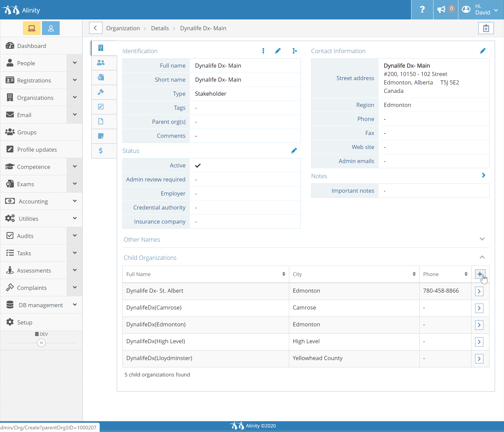
Task: Click the Yellowhead County city cell
Action: point(354,358)
